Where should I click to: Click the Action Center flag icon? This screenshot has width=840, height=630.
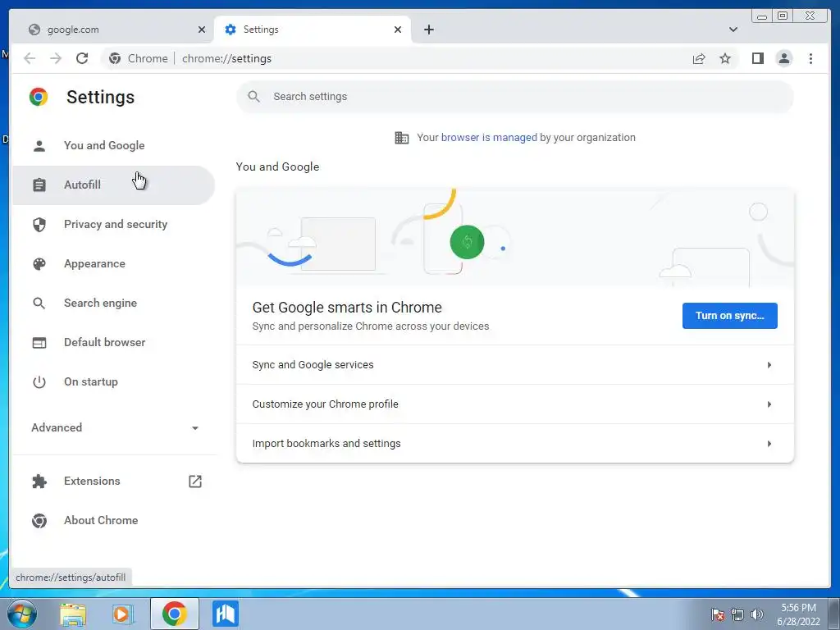pos(717,614)
